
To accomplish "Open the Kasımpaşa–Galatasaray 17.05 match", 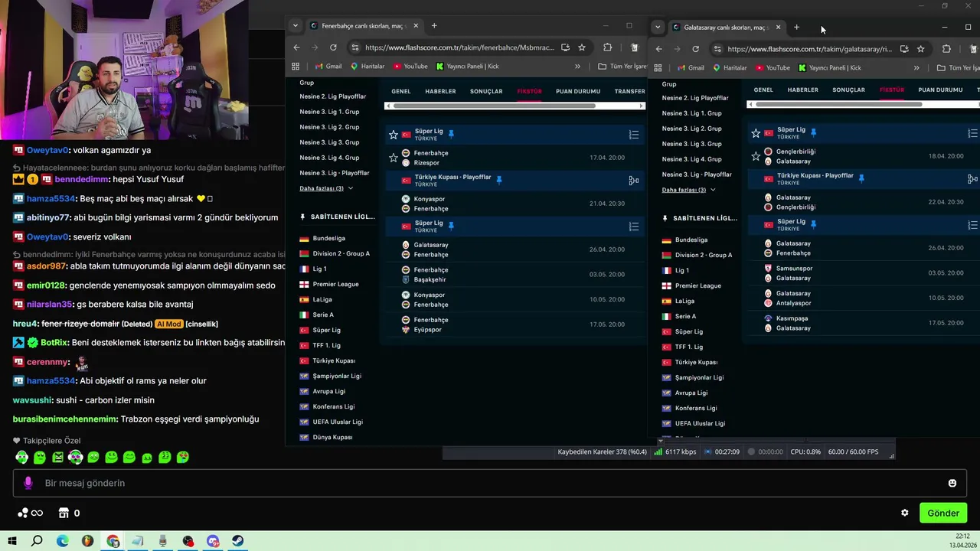I will click(864, 323).
